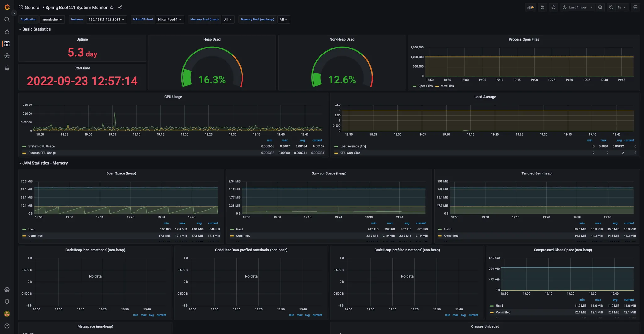644x334 pixels.
Task: Collapse the Basic Statistics row
Action: (x=36, y=29)
